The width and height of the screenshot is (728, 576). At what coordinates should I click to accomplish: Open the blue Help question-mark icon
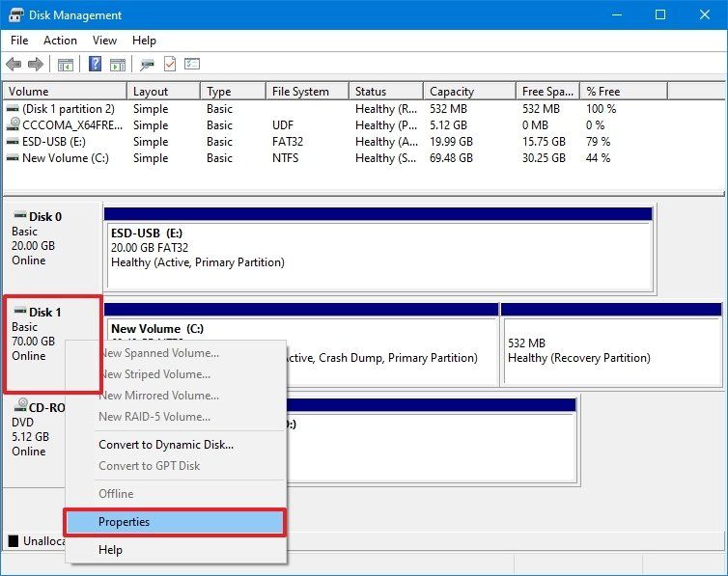96,64
